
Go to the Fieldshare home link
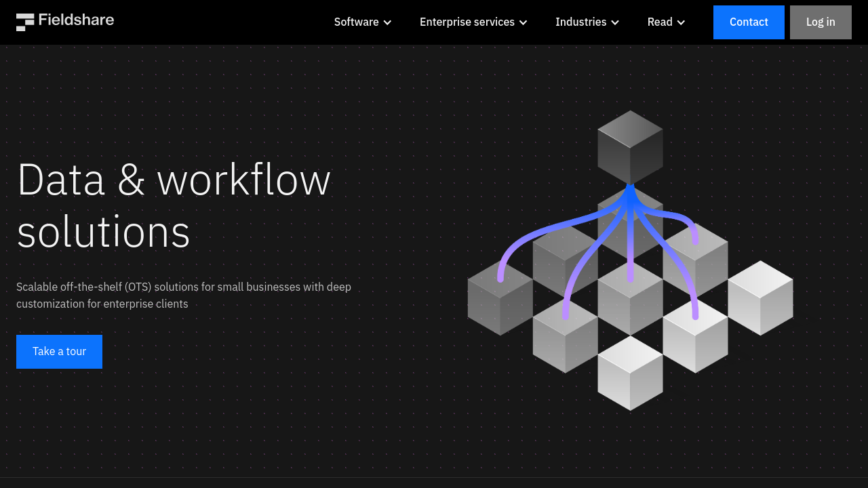click(65, 22)
